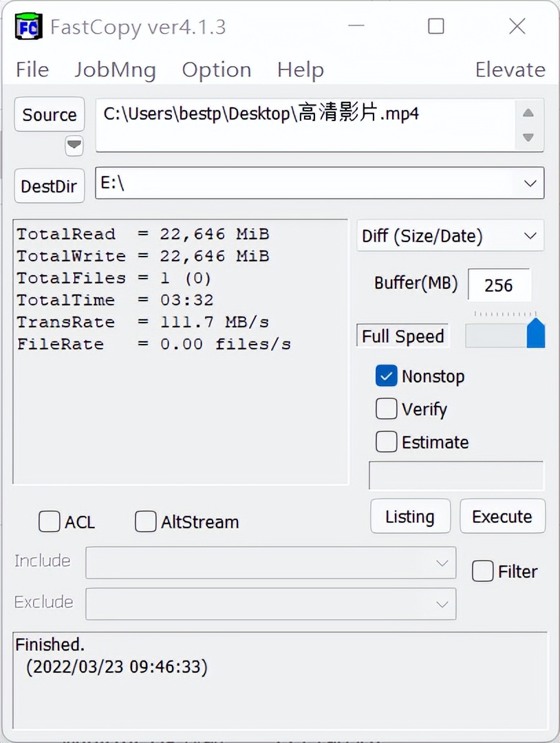The height and width of the screenshot is (743, 560).
Task: Open the JobMng menu
Action: pyautogui.click(x=115, y=69)
